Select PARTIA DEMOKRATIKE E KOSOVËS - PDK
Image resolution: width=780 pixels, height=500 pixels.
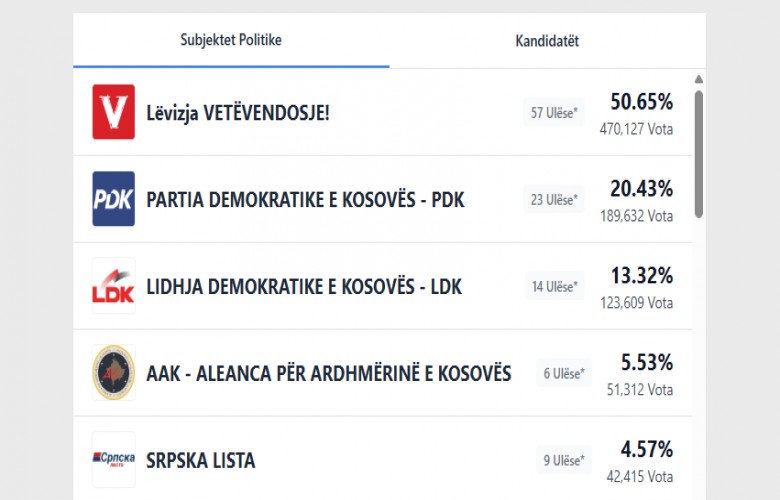305,200
